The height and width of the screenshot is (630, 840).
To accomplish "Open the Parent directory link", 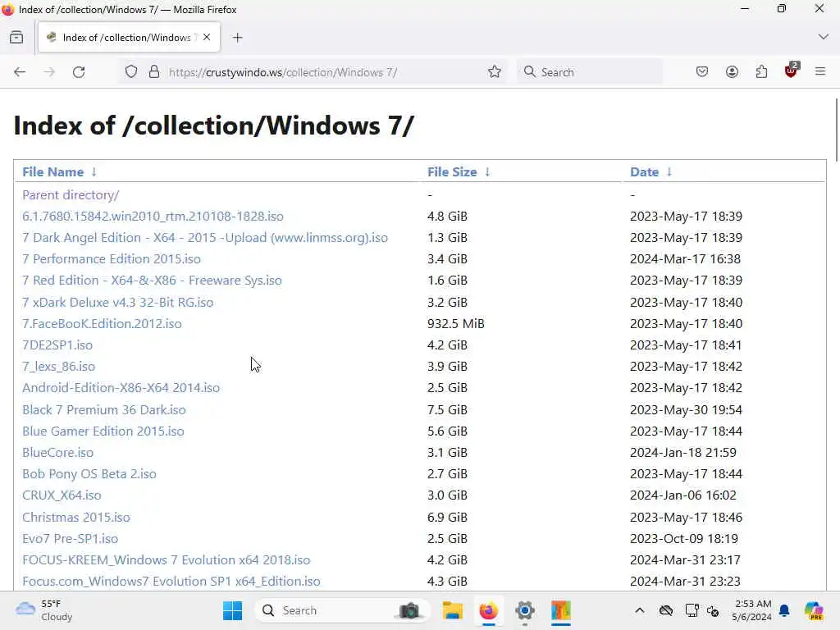I will (71, 195).
